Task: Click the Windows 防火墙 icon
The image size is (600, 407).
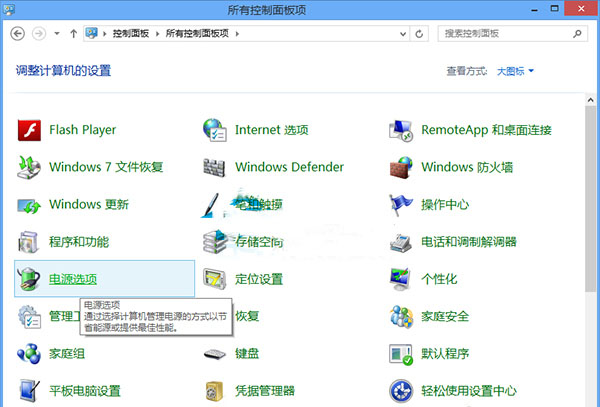Action: 401,167
